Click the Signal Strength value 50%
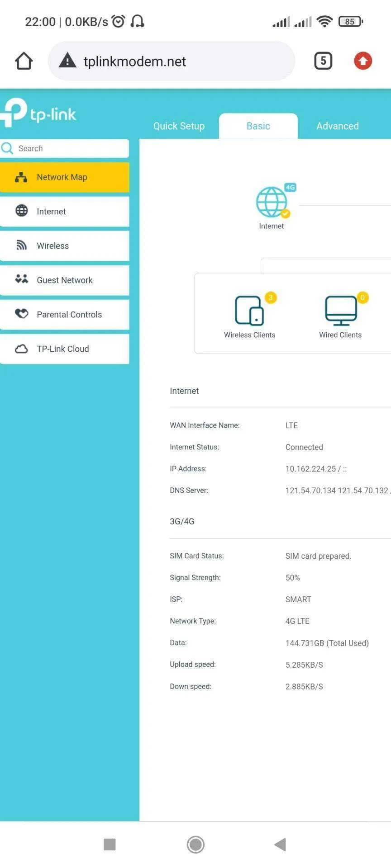Image resolution: width=391 pixels, height=868 pixels. [x=293, y=578]
